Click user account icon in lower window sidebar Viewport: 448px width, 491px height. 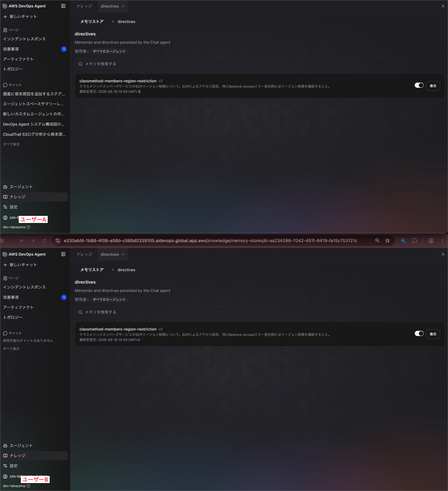(x=5, y=477)
